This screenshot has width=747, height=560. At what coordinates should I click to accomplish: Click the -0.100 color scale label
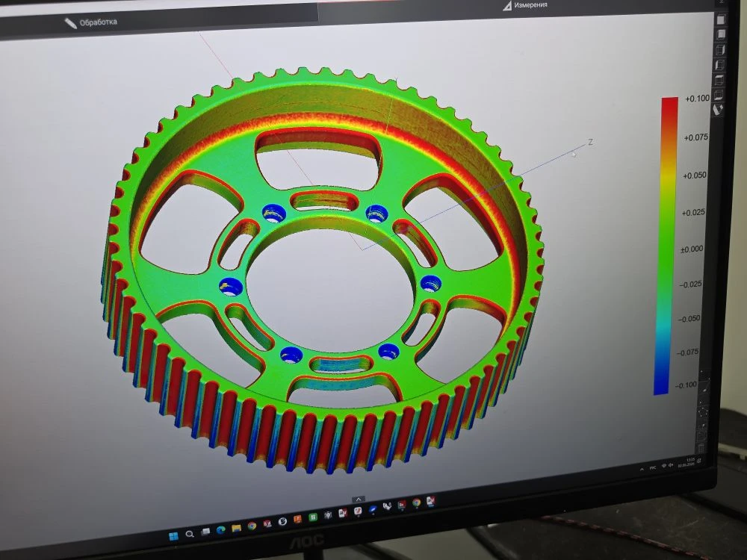point(686,385)
